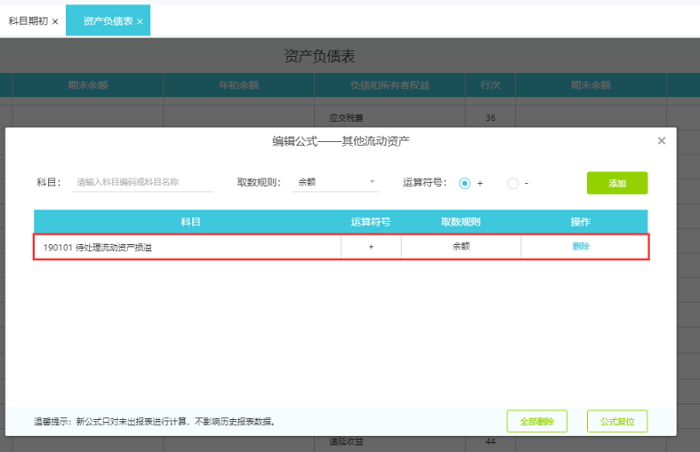Click the green 添加 button
This screenshot has width=700, height=452.
point(617,183)
